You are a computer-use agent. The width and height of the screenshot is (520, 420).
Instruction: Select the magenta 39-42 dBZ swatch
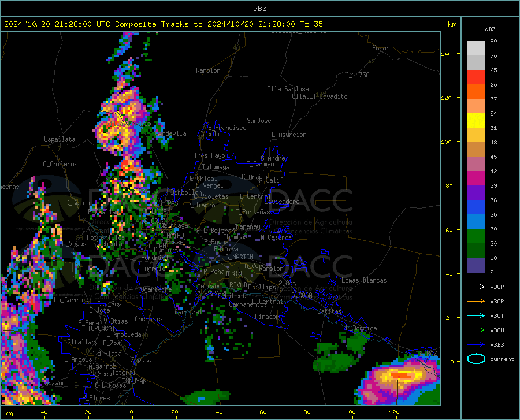coord(476,179)
